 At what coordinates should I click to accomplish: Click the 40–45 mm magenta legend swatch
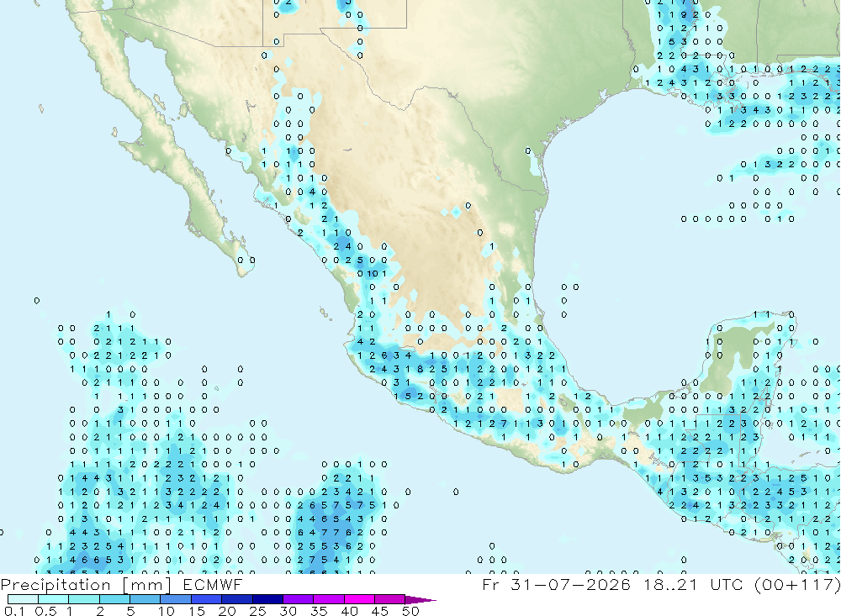(359, 599)
